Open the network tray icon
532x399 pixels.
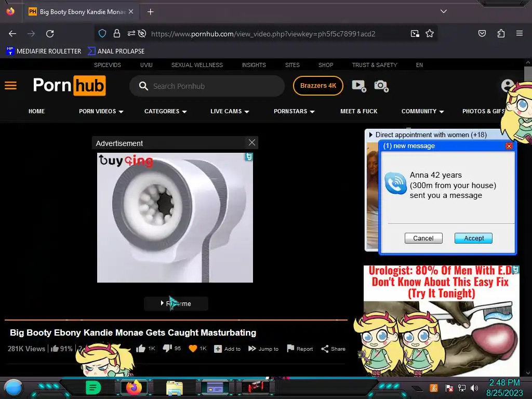462,388
